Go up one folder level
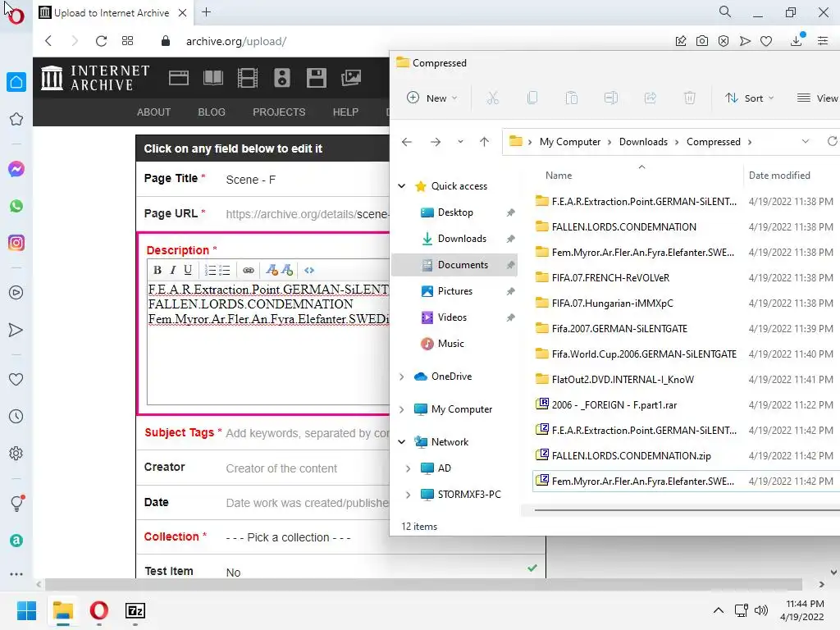This screenshot has height=630, width=840. 484,141
